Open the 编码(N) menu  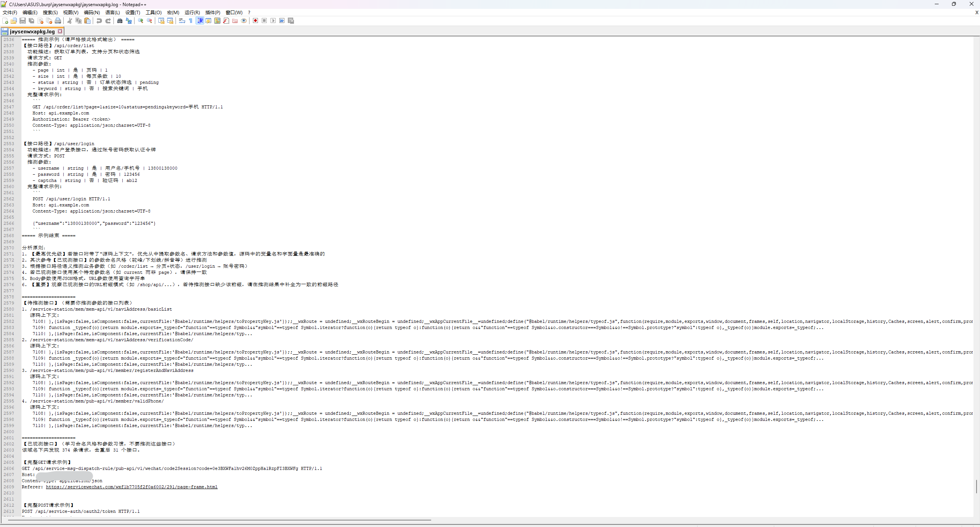(92, 13)
